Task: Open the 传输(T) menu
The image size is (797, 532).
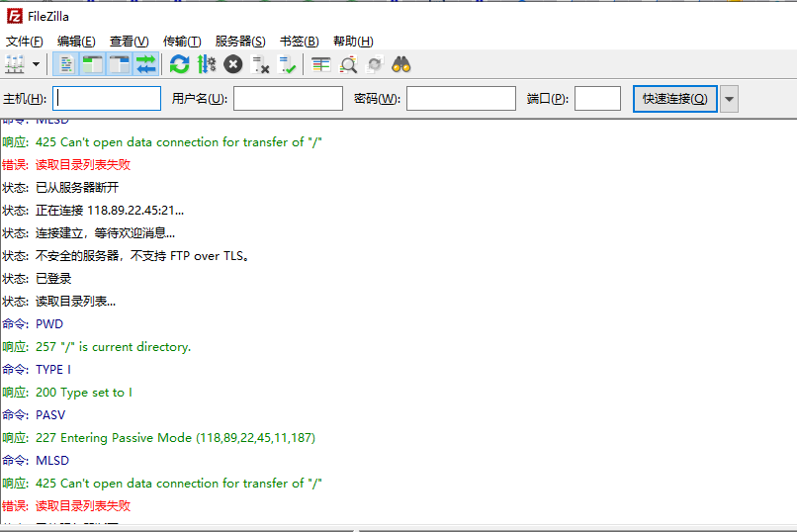Action: [x=182, y=42]
